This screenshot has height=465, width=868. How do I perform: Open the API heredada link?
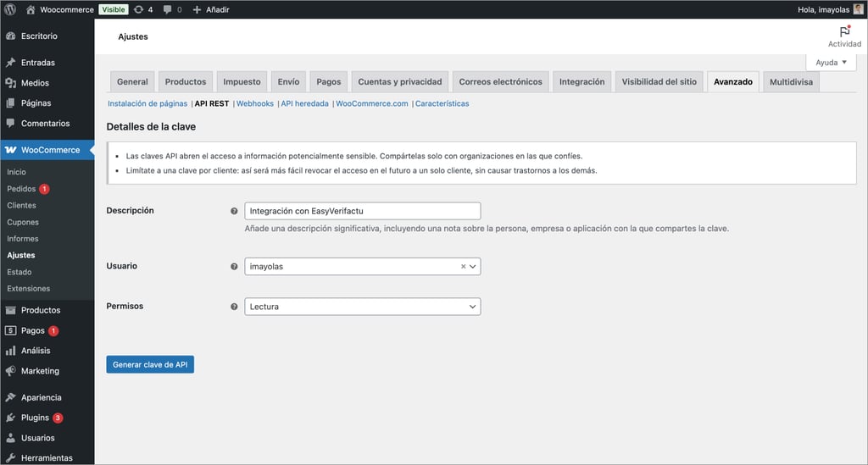[304, 103]
